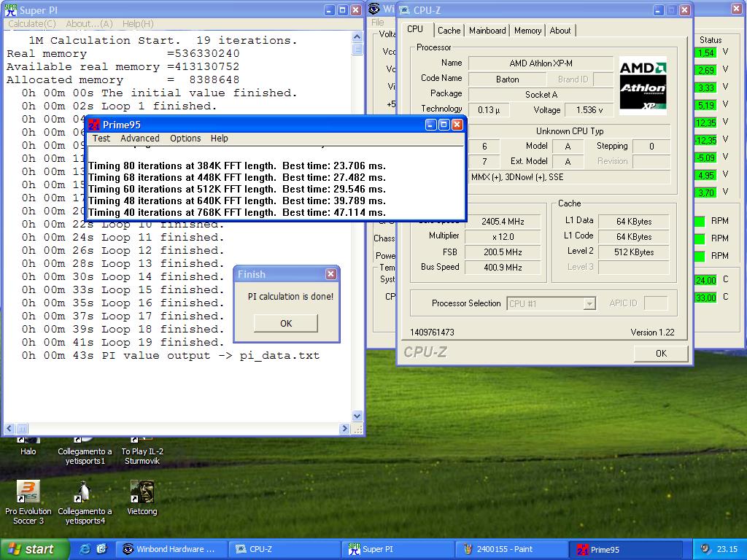Open Processor Selection dropdown CPU #1

(x=551, y=303)
